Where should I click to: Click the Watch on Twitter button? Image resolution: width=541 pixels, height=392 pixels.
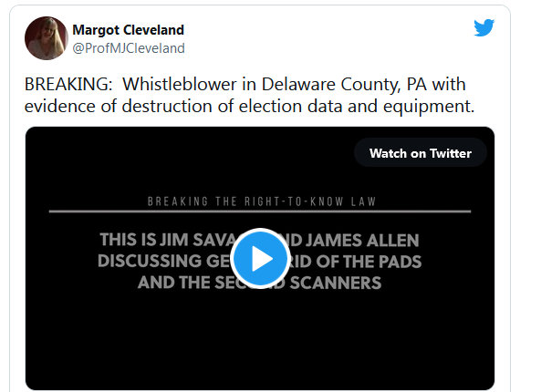[x=421, y=153]
